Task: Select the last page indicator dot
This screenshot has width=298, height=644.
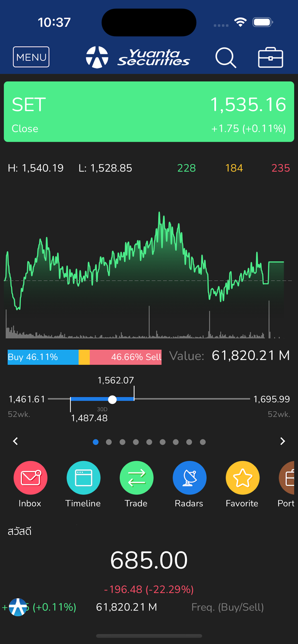Action: pyautogui.click(x=203, y=442)
